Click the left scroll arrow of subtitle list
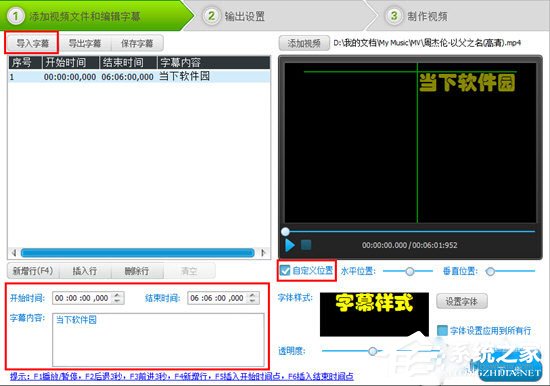Viewport: 550px width, 386px height. [14, 253]
